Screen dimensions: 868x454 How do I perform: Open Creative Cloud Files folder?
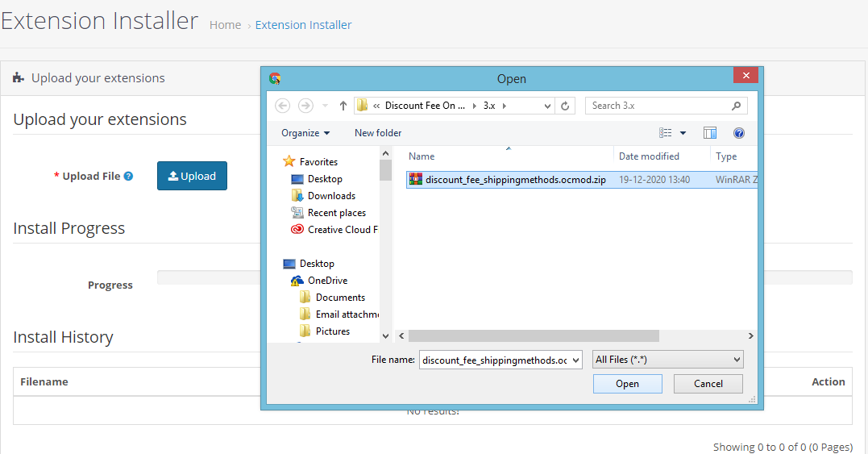coord(343,229)
